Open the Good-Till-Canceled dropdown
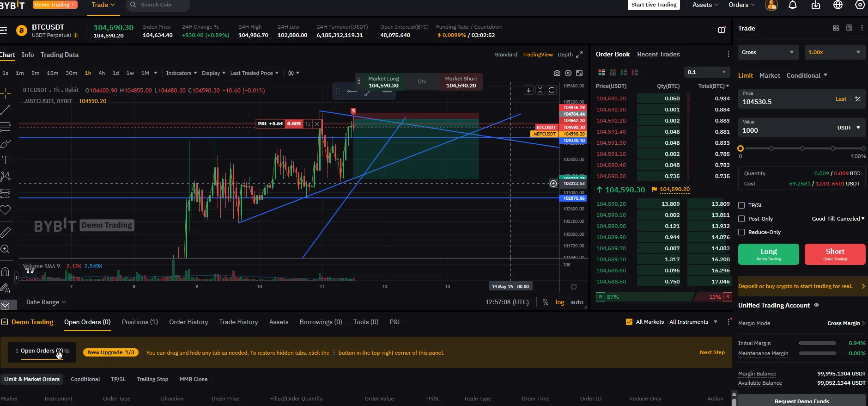This screenshot has width=868, height=406. [838, 219]
